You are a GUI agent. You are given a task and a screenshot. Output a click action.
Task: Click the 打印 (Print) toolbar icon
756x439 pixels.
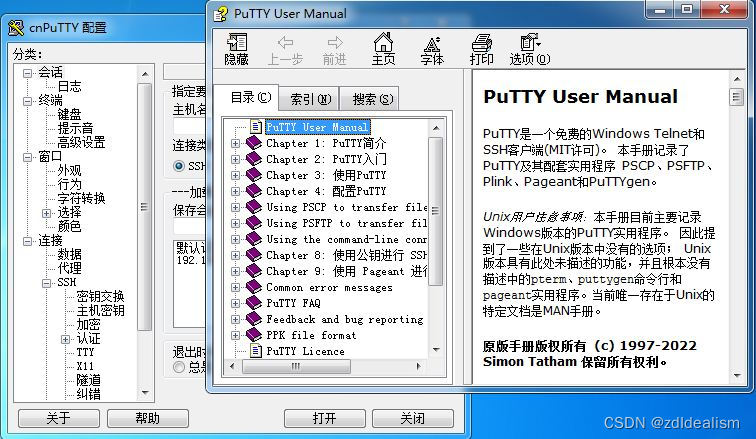tap(481, 49)
